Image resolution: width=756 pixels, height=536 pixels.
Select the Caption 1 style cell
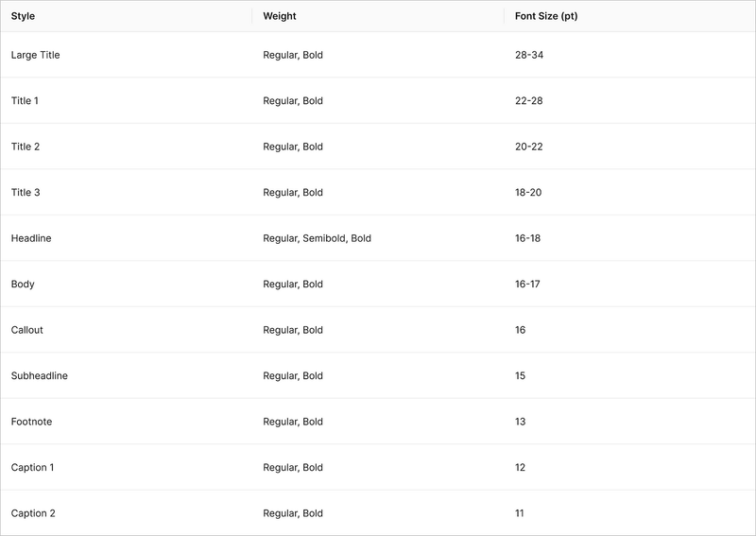(33, 468)
